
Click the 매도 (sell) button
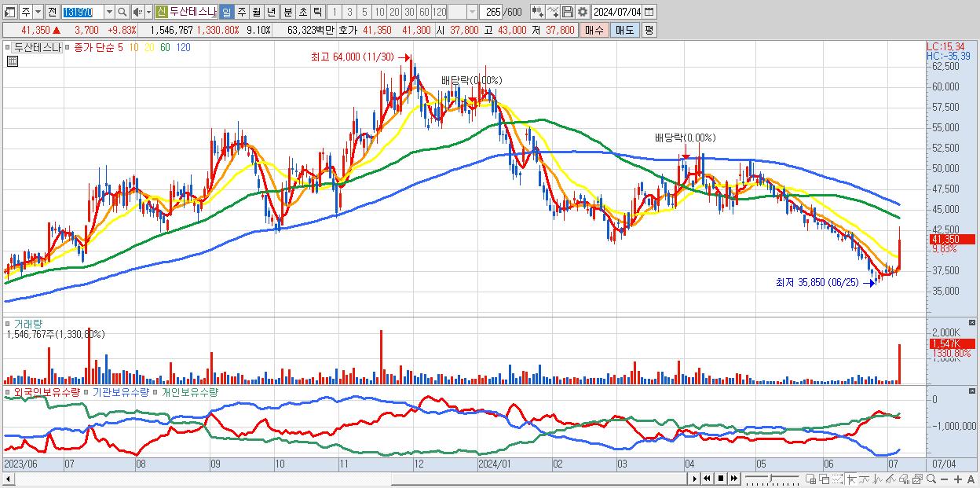(624, 30)
